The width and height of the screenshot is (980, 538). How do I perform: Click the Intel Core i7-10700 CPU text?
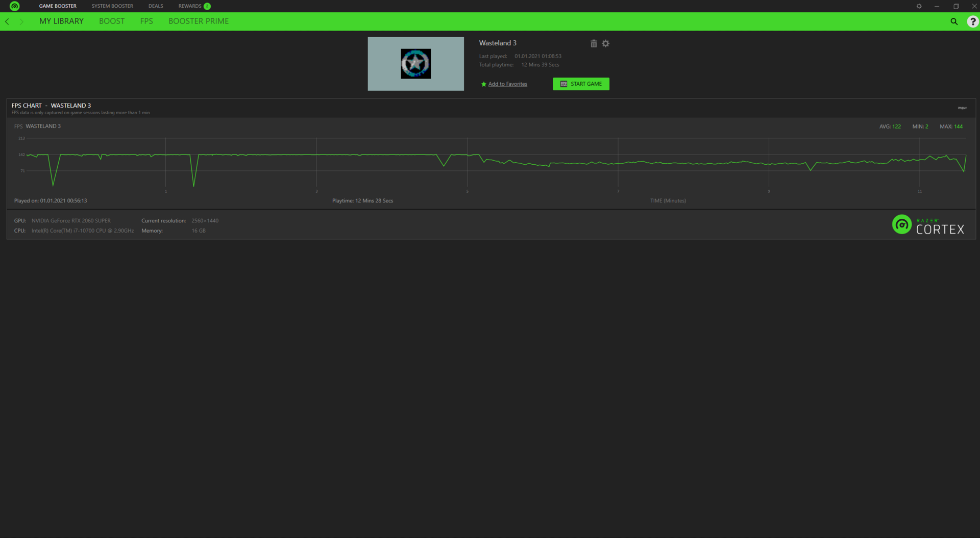[83, 231]
